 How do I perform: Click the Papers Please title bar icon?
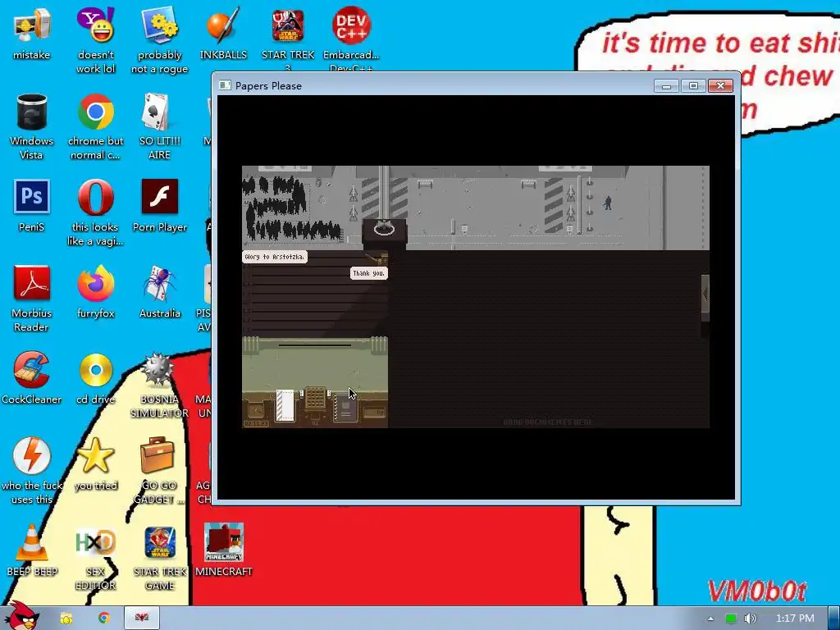225,85
